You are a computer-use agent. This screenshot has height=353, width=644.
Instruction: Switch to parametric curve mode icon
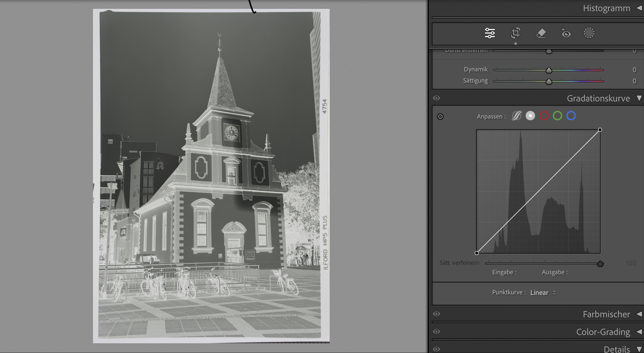click(x=516, y=116)
